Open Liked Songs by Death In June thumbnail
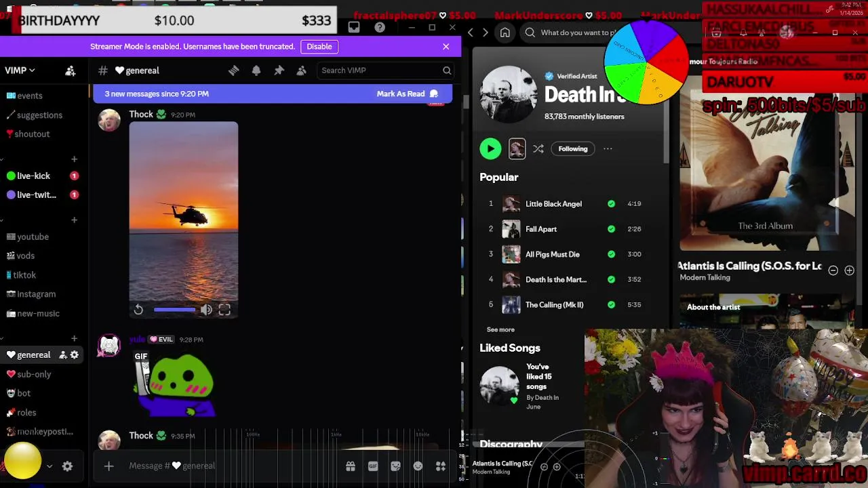Image resolution: width=868 pixels, height=488 pixels. [x=500, y=386]
